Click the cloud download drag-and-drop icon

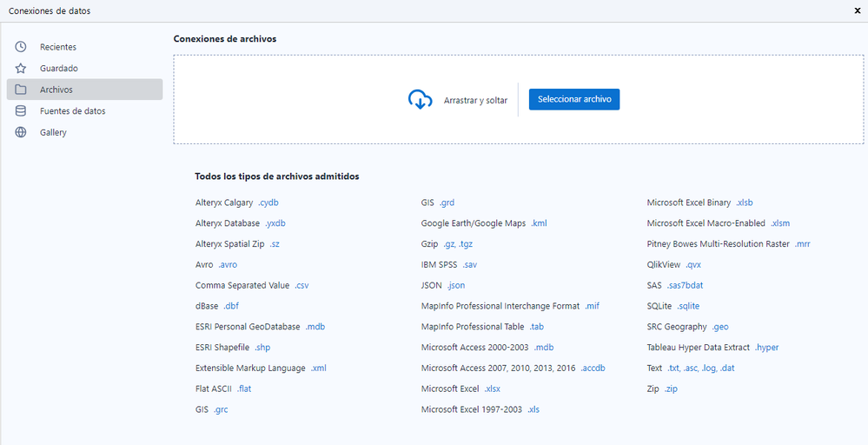tap(421, 100)
